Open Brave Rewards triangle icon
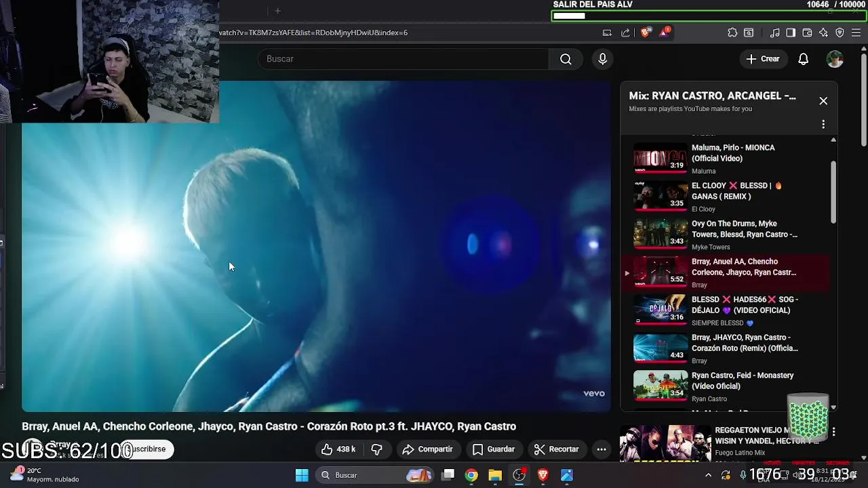Screen dimensions: 868x488 [664, 33]
